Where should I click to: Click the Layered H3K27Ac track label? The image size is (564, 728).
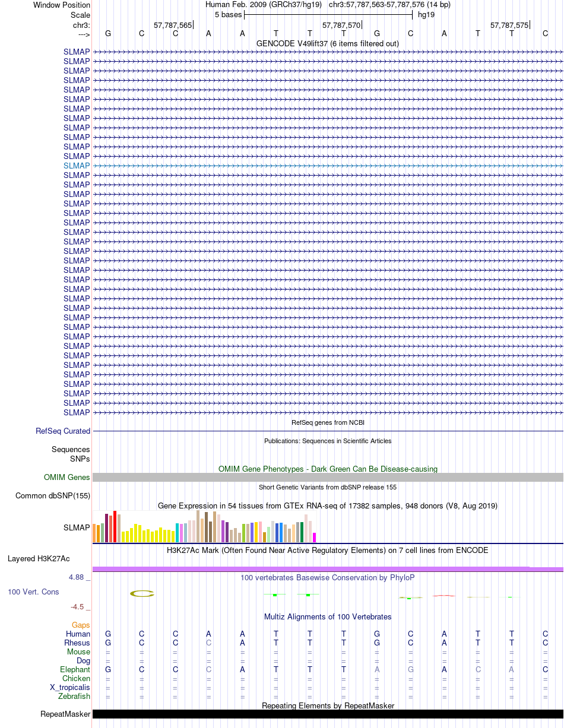click(x=39, y=558)
